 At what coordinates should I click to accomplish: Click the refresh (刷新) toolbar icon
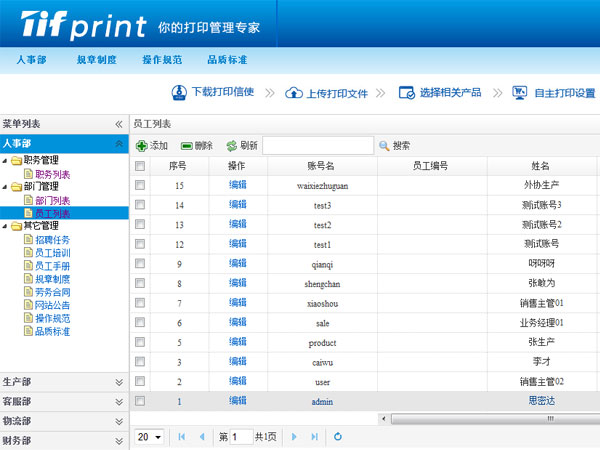coord(231,146)
